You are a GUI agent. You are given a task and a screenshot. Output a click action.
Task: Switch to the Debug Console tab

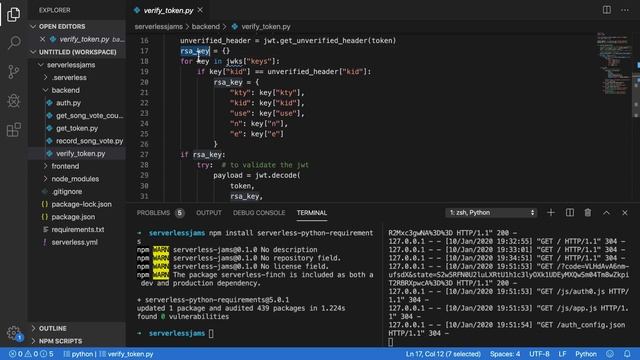click(x=259, y=213)
